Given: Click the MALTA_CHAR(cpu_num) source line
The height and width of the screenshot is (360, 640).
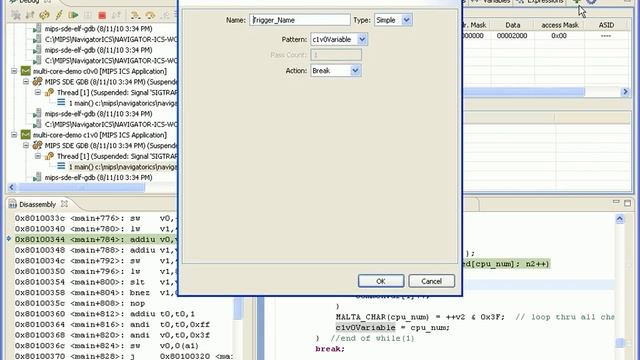Looking at the screenshot, I should click(x=475, y=317).
